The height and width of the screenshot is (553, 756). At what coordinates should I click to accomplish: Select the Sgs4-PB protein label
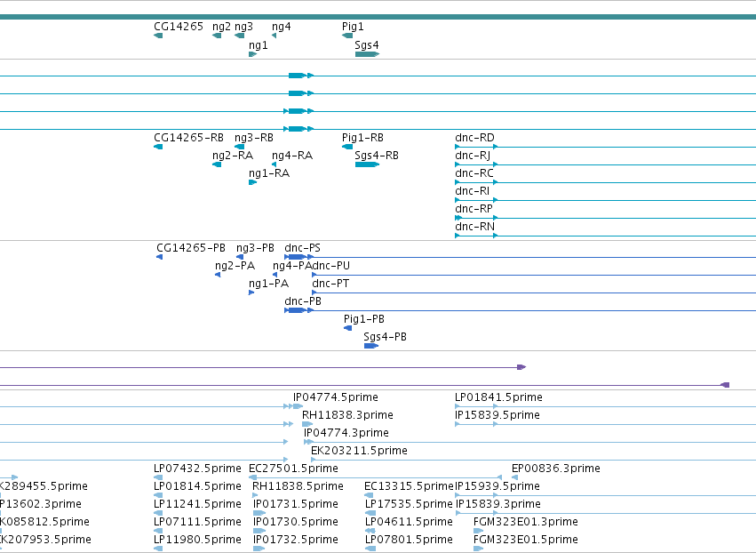(385, 337)
